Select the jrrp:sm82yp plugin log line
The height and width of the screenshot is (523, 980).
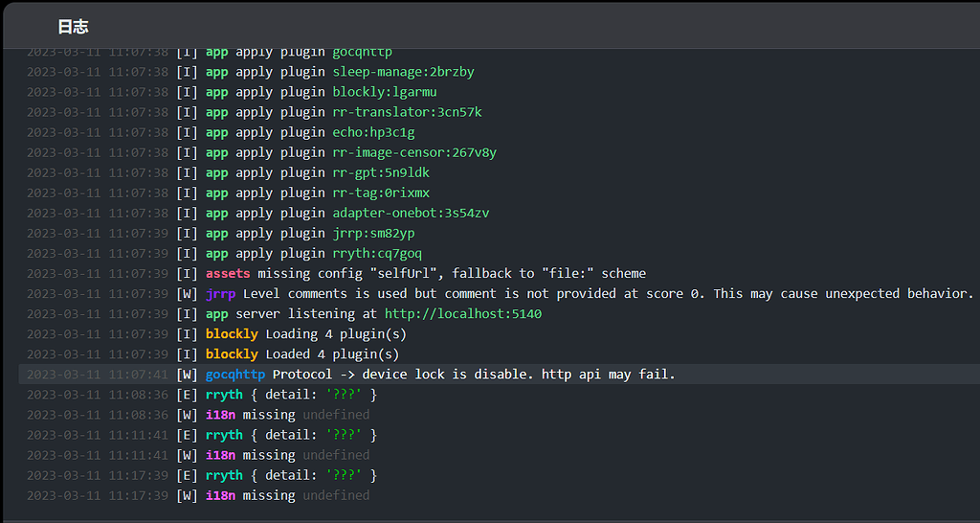[x=373, y=233]
